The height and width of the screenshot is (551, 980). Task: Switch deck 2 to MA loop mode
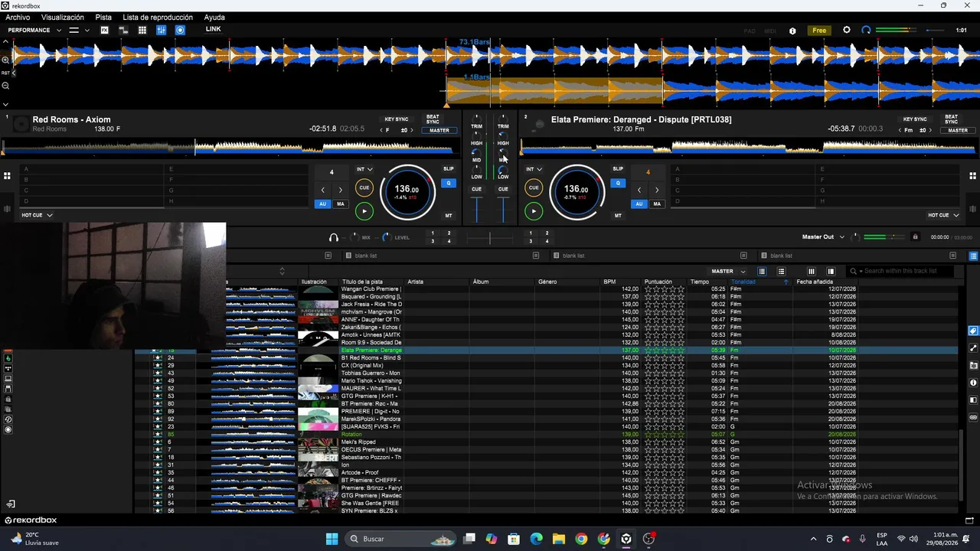(657, 204)
